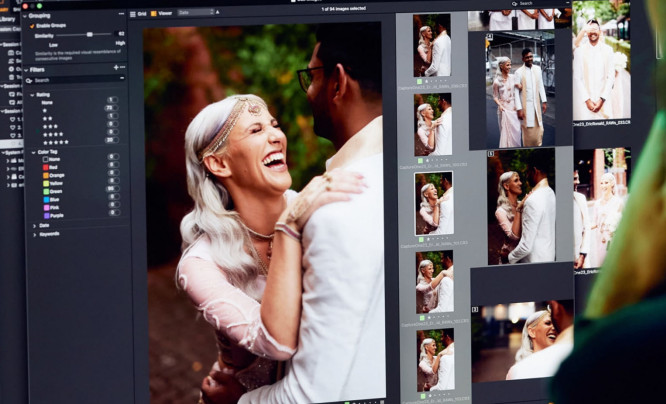Switch to Grid view
Viewport: 666px width, 404px height.
tap(138, 14)
